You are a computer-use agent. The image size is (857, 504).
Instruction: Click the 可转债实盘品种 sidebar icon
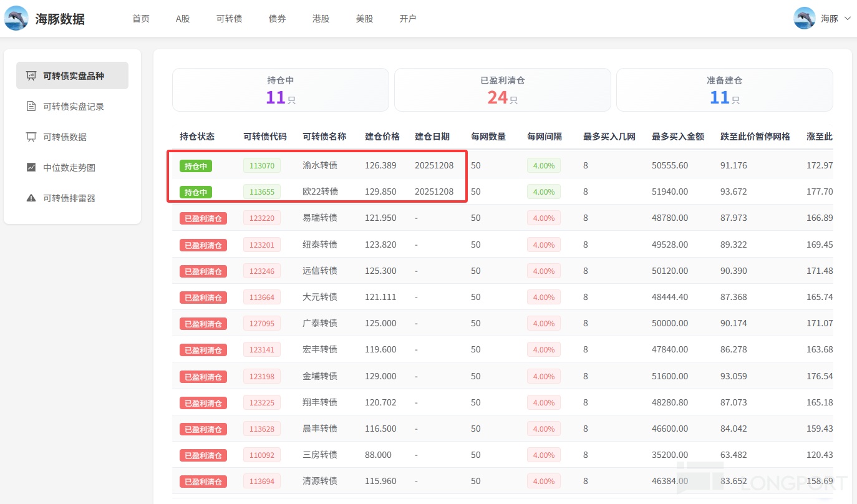pyautogui.click(x=31, y=76)
